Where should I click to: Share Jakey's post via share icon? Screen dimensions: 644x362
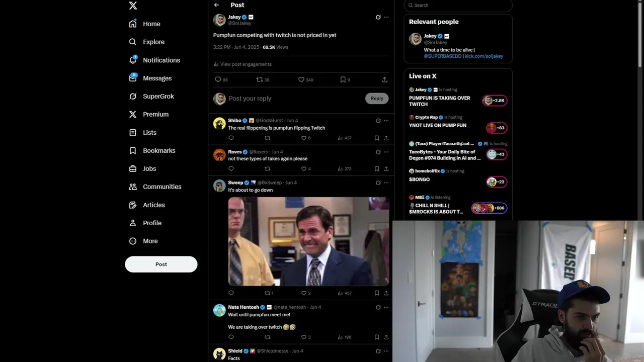click(x=384, y=79)
